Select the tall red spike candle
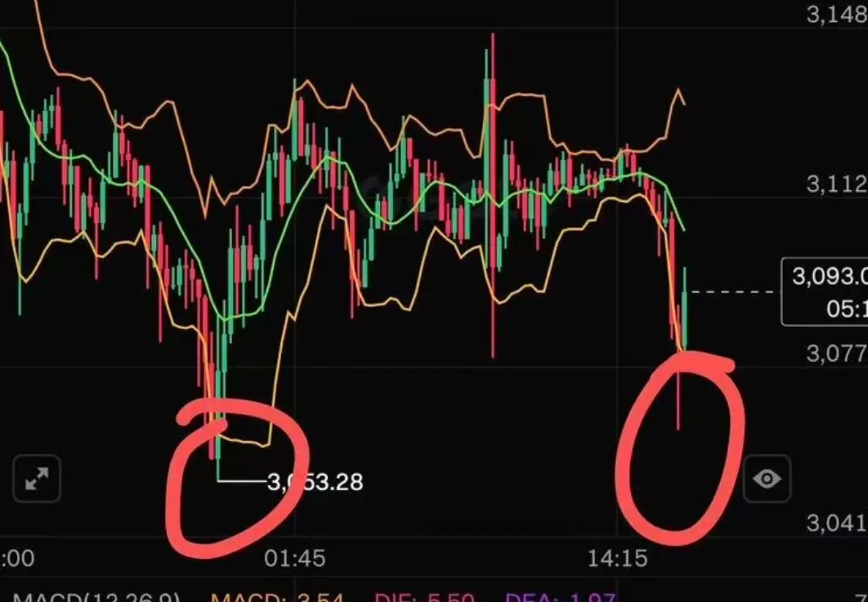 pos(492,194)
